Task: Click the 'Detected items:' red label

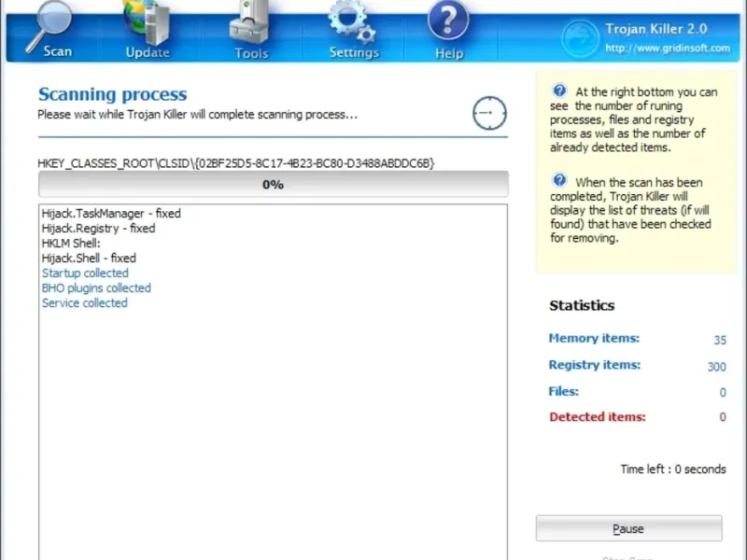Action: (x=598, y=417)
